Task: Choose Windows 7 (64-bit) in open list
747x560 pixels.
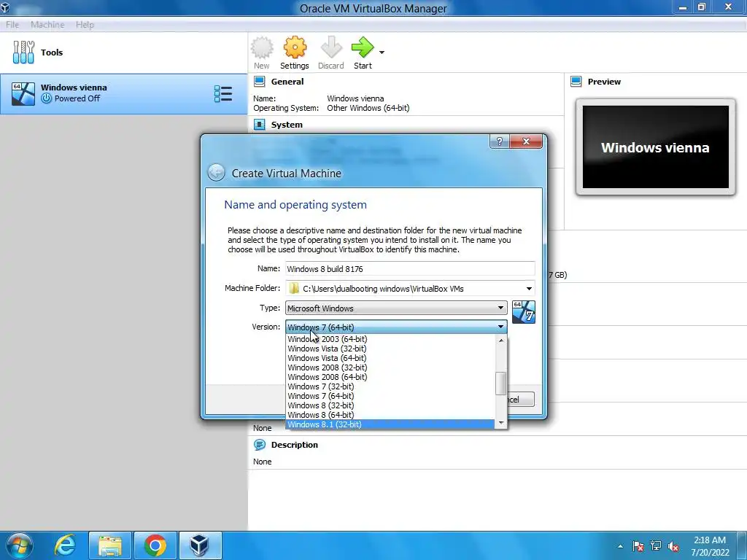Action: [x=390, y=396]
